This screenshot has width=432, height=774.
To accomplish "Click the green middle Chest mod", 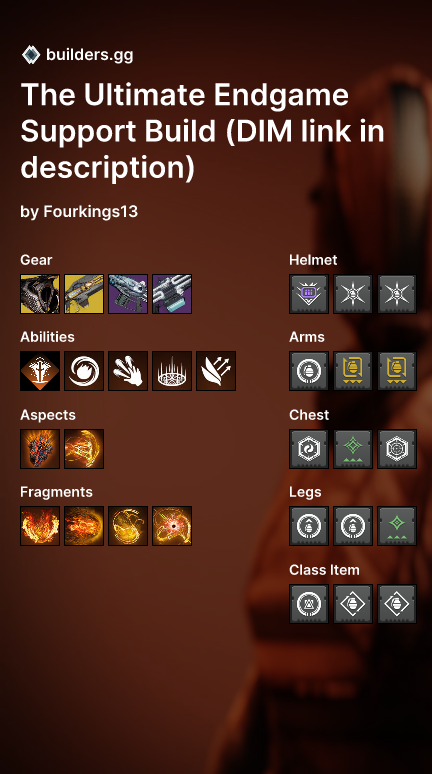I will tap(353, 449).
